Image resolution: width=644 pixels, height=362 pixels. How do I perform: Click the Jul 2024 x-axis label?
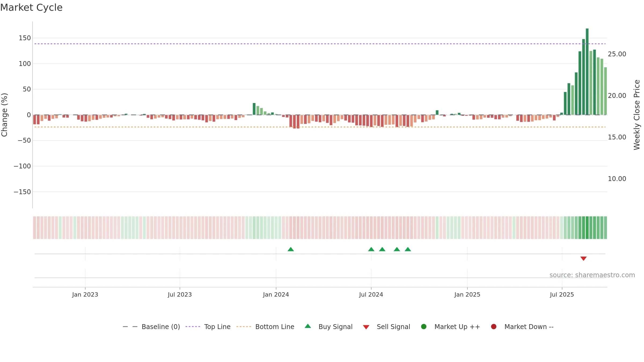pos(371,295)
